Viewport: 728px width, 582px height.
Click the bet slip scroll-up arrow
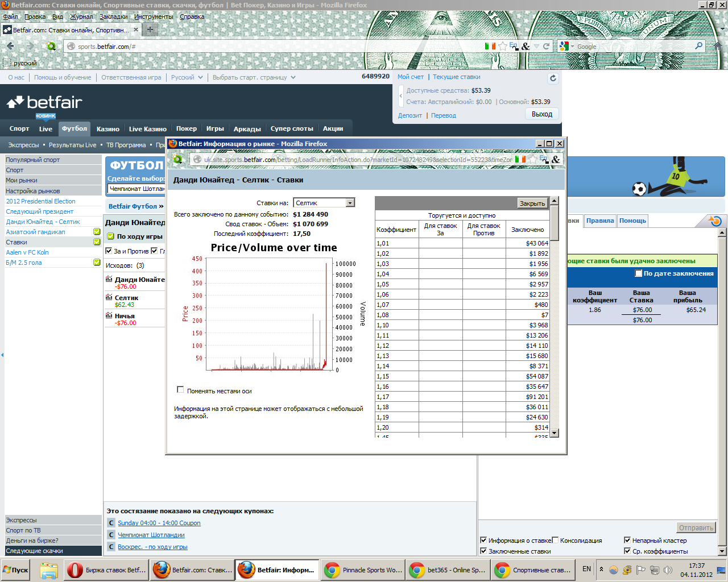(x=723, y=232)
